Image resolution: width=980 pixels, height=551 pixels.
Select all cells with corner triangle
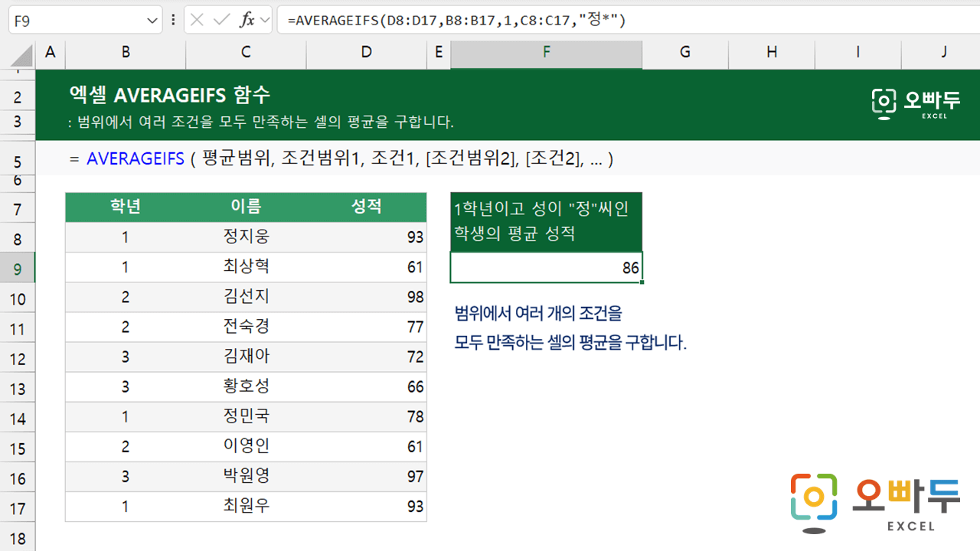(22, 55)
